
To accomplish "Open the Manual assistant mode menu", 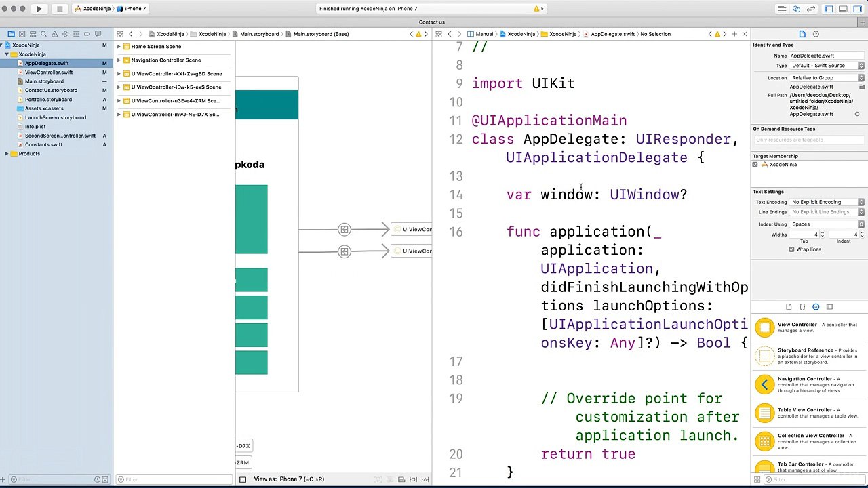I will [480, 34].
